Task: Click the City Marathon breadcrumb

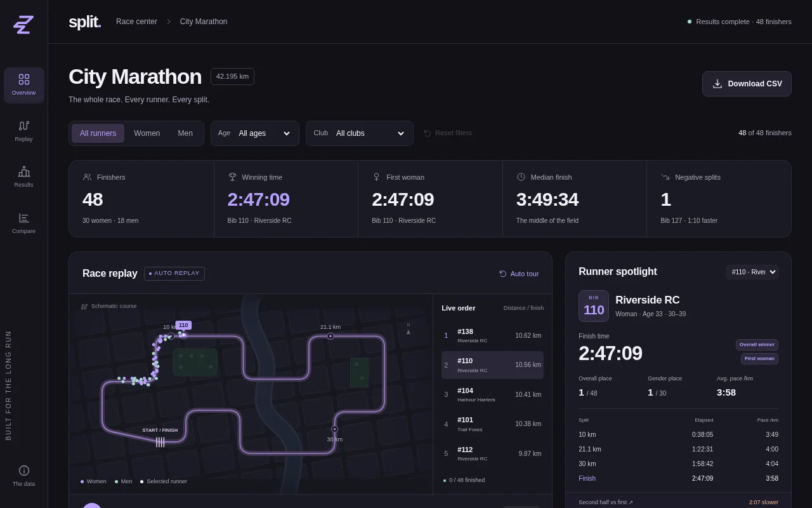Action: point(204,22)
